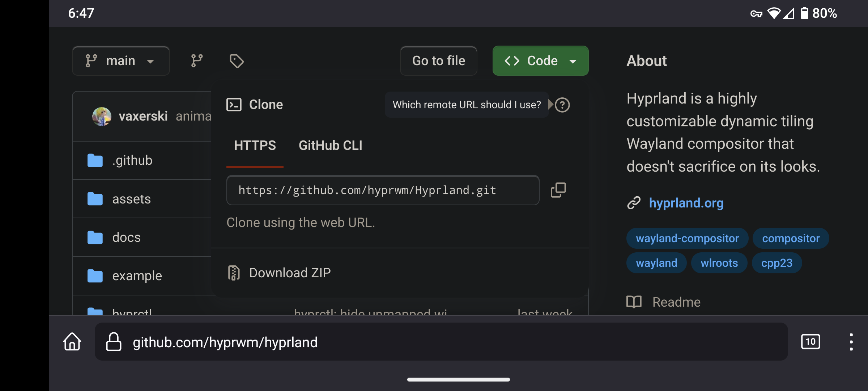868x391 pixels.
Task: Click the ZIP file icon
Action: coord(234,273)
